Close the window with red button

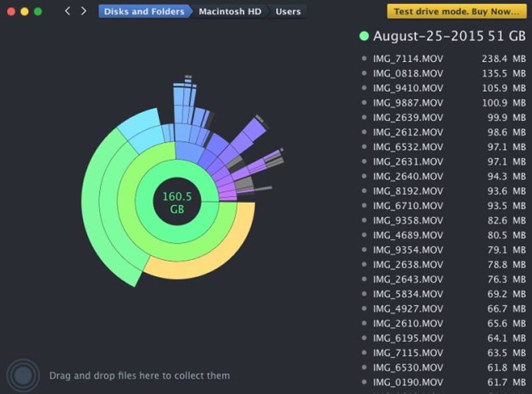tap(11, 11)
